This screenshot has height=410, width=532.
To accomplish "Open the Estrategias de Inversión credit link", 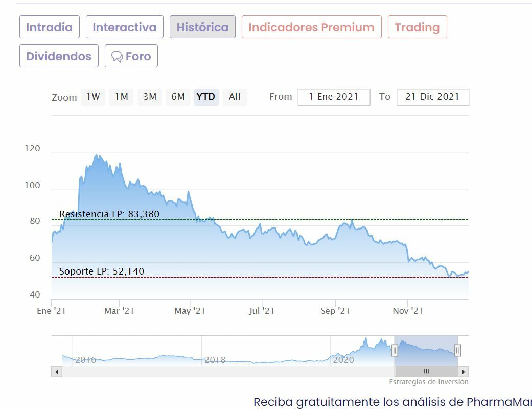I will click(x=429, y=382).
